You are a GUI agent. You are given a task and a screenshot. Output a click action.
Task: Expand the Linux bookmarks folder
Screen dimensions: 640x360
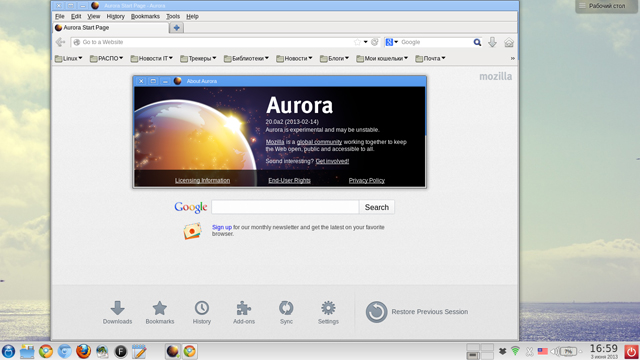(x=69, y=59)
